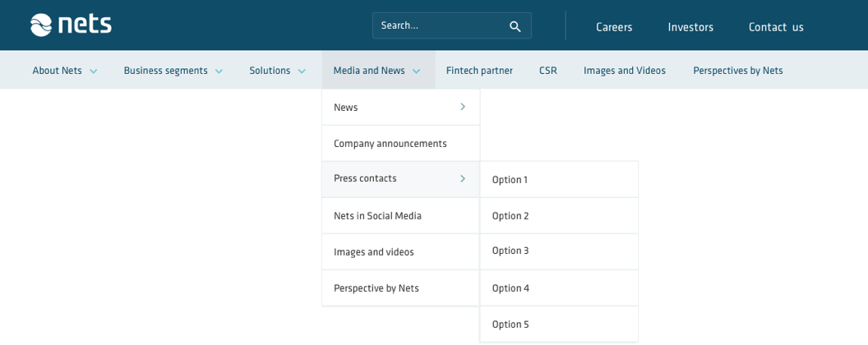Select Press contacts in the dropdown
This screenshot has width=868, height=345.
click(x=400, y=179)
